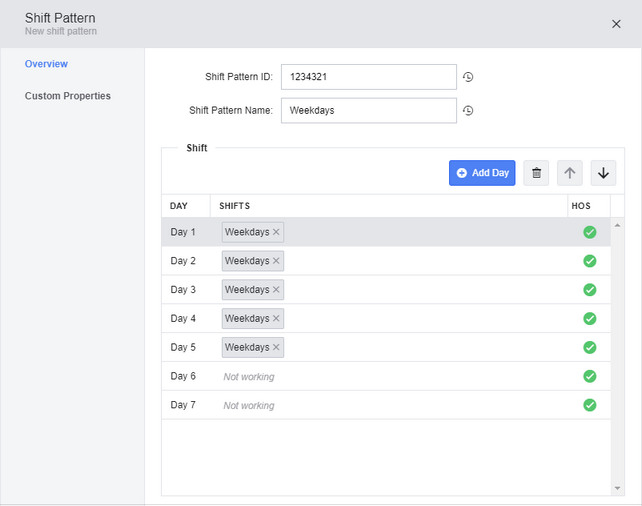Click the scrollbar up arrow in shift table
642x506 pixels.
(x=618, y=225)
